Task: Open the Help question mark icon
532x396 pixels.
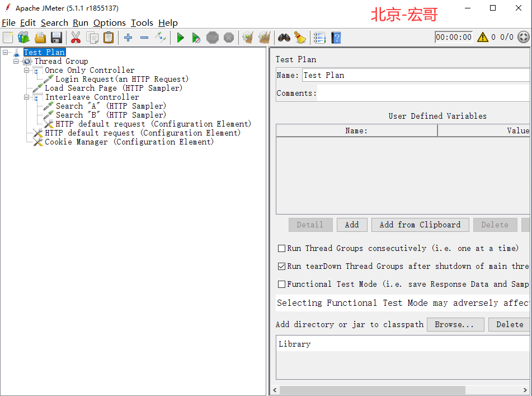Action: [x=336, y=38]
